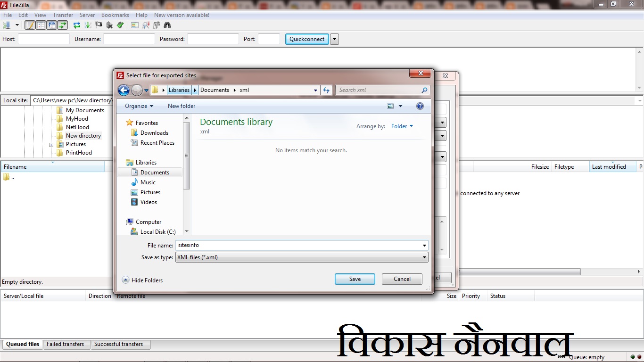
Task: Click the Cancel button in save dialog
Action: pos(402,279)
